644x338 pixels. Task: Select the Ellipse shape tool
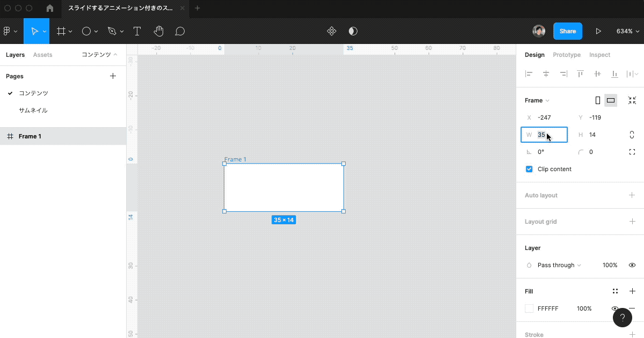(x=86, y=31)
